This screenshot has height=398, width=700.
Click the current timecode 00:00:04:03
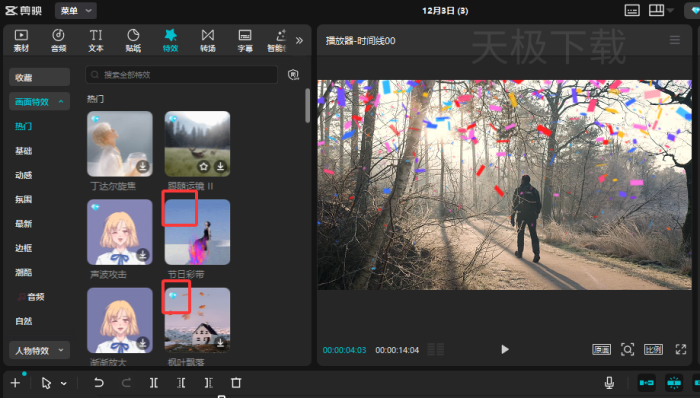[344, 350]
